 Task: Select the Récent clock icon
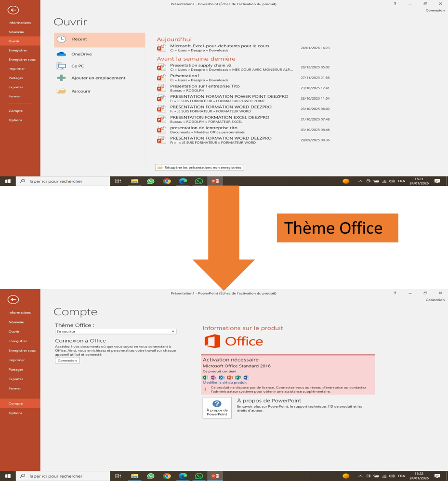coord(61,40)
